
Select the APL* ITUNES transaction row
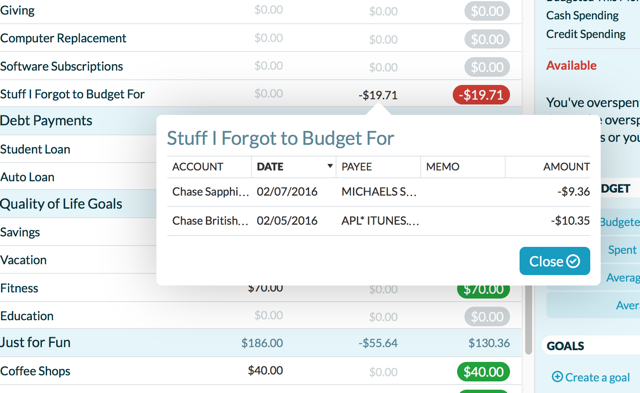(x=378, y=221)
